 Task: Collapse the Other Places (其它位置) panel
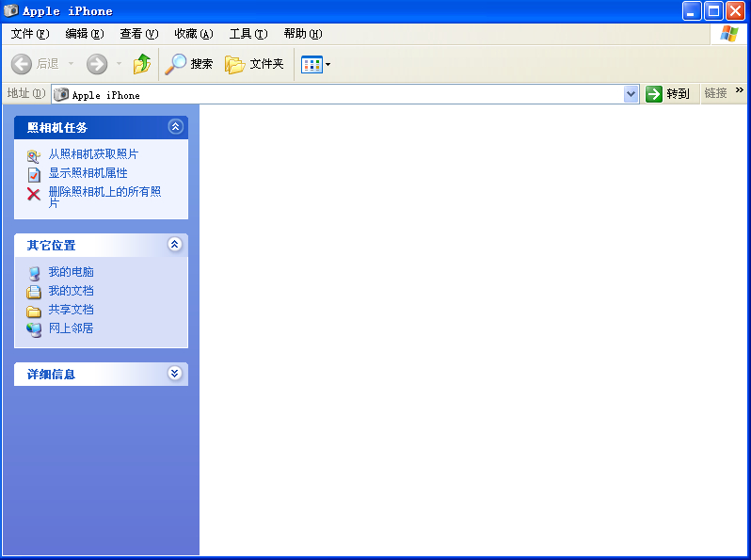click(175, 245)
